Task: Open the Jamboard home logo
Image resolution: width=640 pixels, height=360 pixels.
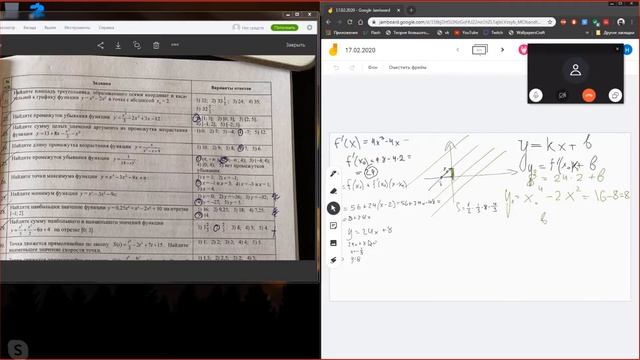Action: click(333, 50)
